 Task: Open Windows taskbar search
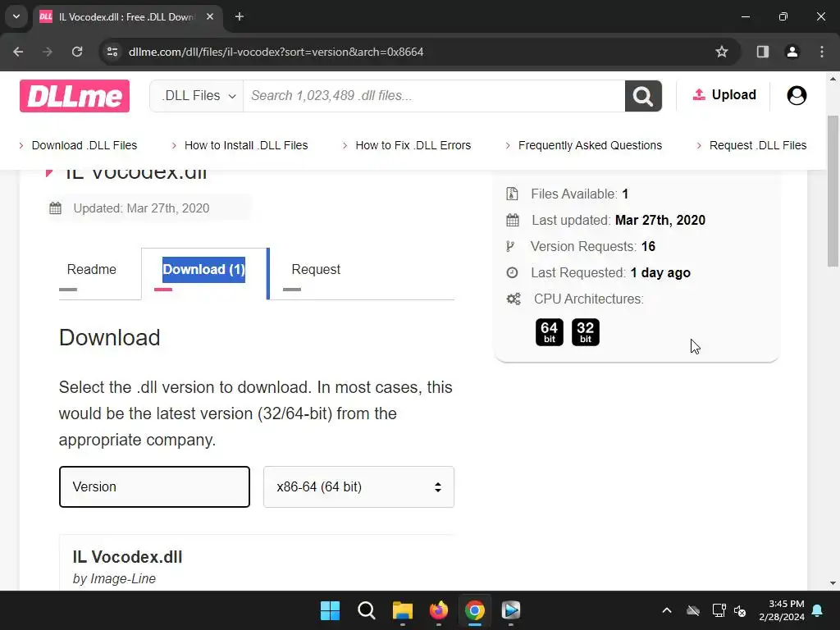(x=367, y=610)
